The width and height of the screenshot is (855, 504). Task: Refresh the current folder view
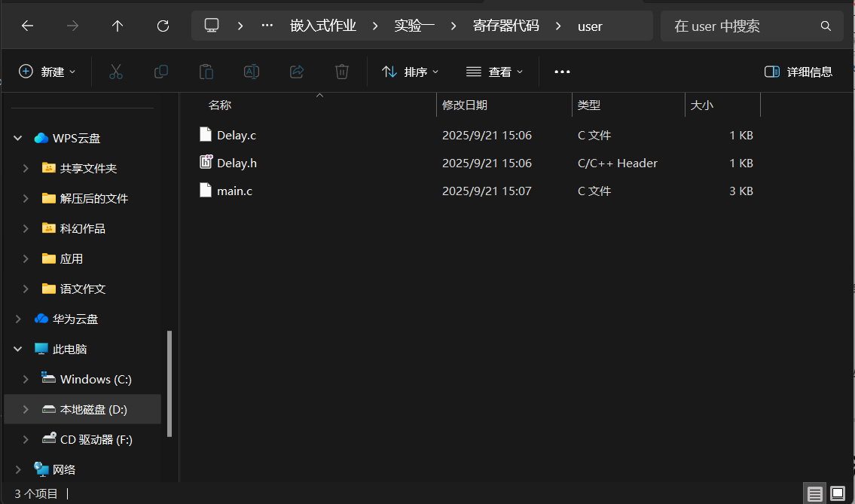pyautogui.click(x=163, y=26)
